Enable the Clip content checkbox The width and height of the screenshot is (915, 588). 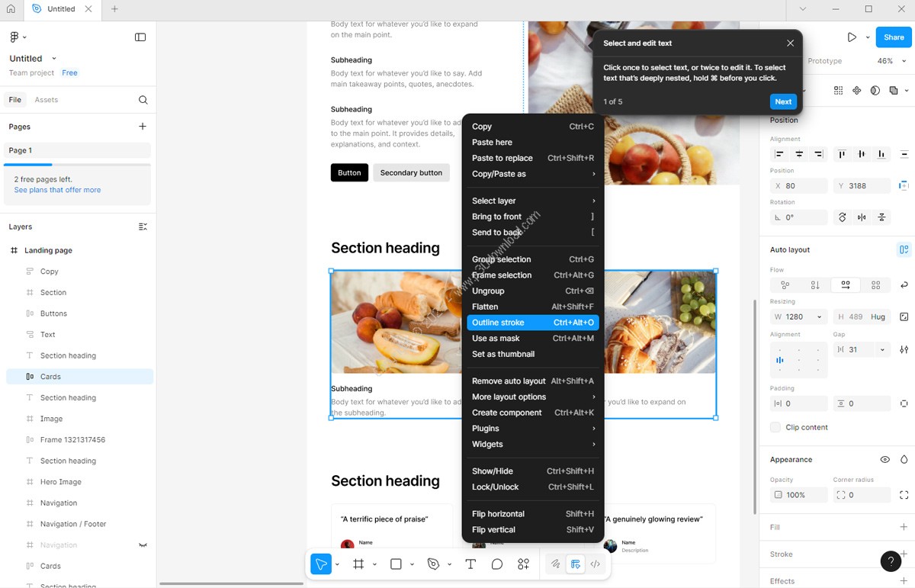pyautogui.click(x=775, y=427)
